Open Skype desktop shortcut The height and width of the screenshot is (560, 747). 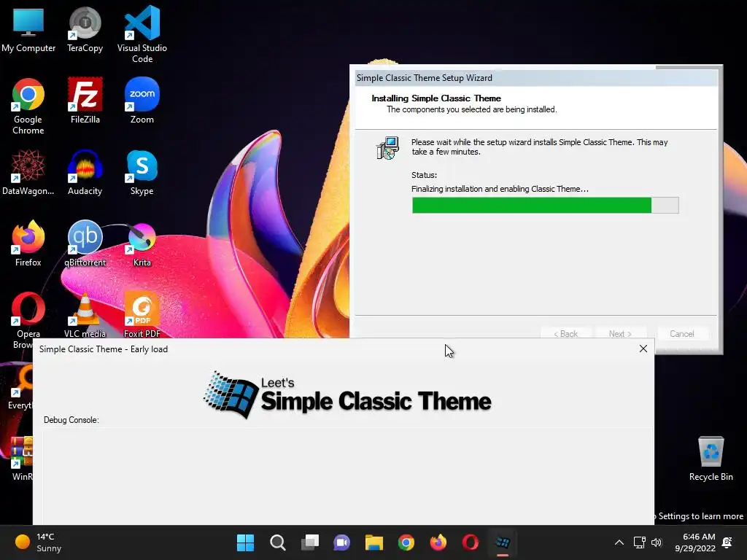tap(142, 172)
